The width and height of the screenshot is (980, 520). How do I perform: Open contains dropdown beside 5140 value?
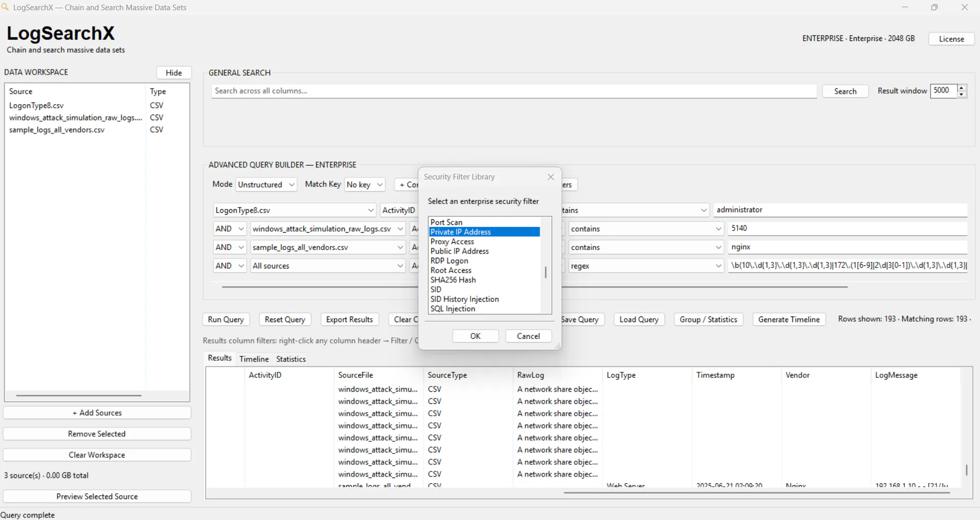646,229
